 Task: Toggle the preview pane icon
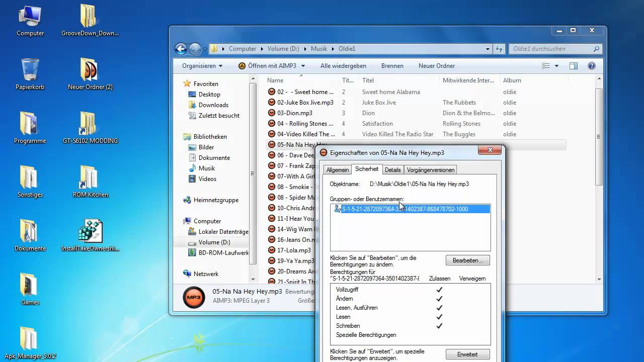click(573, 66)
